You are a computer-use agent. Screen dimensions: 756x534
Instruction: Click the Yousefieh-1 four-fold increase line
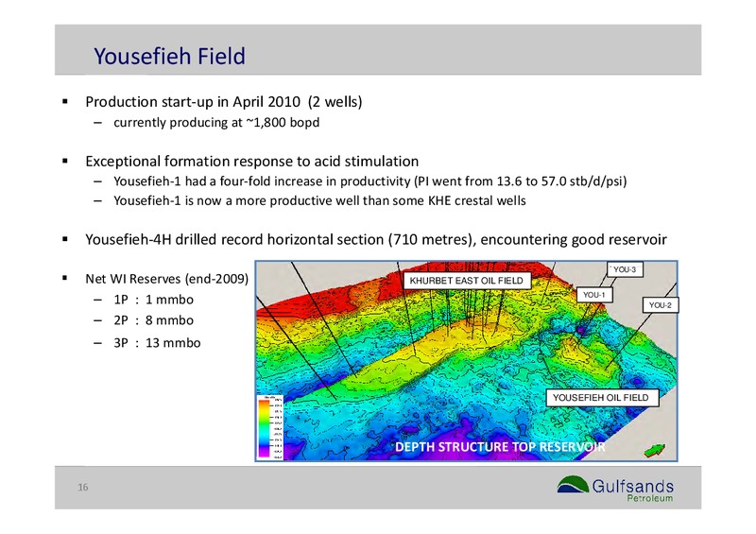(x=370, y=181)
